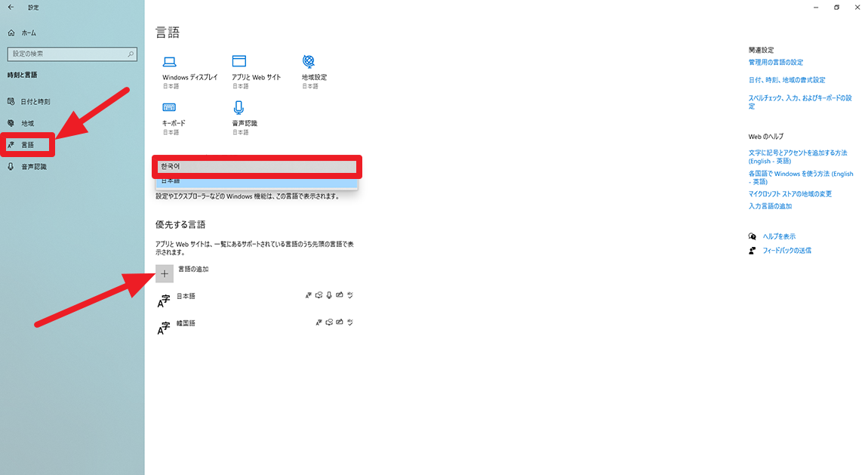This screenshot has width=868, height=475.
Task: Choose 한국어 in the language dropdown
Action: 257,167
